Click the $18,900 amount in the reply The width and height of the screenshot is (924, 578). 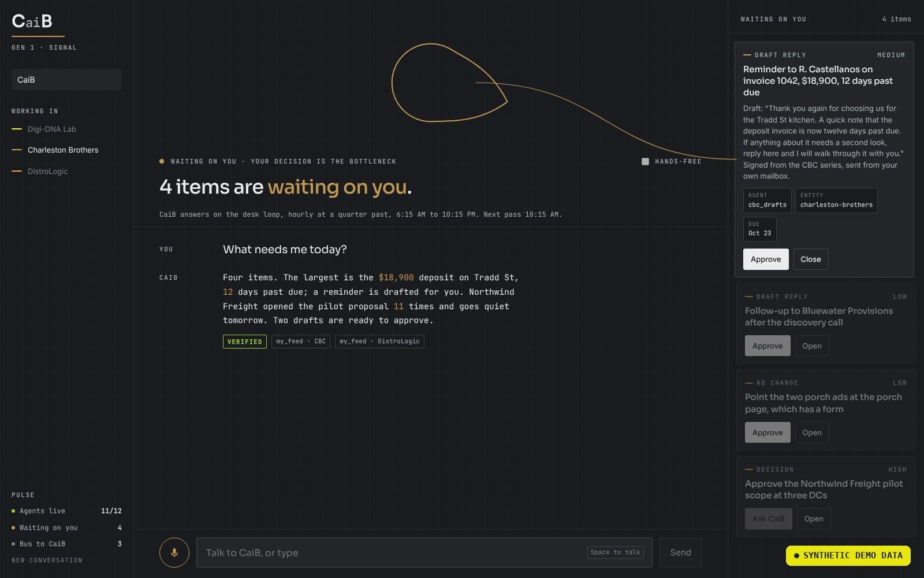(396, 277)
